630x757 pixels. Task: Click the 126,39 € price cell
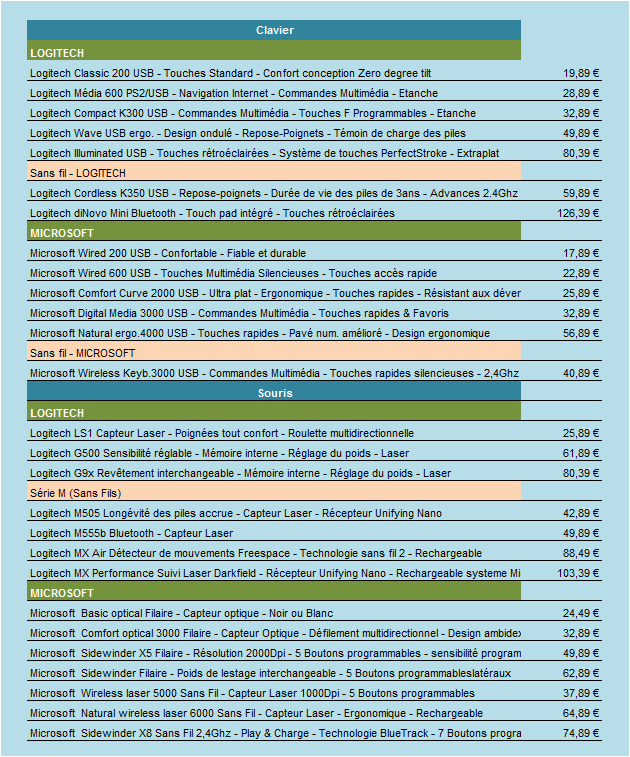point(578,213)
